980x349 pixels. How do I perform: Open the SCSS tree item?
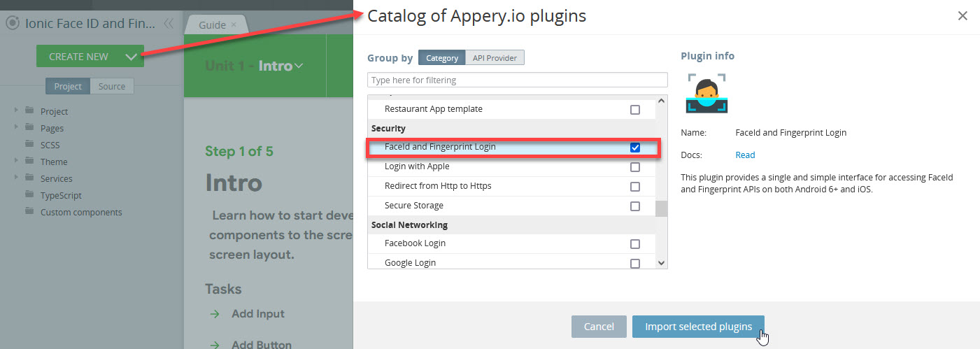(x=51, y=145)
